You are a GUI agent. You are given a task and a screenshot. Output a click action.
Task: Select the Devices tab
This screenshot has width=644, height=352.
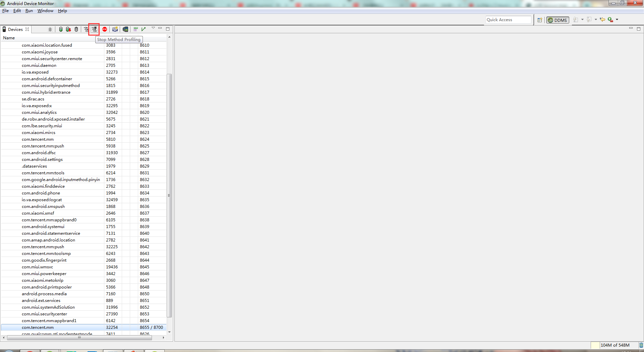15,29
